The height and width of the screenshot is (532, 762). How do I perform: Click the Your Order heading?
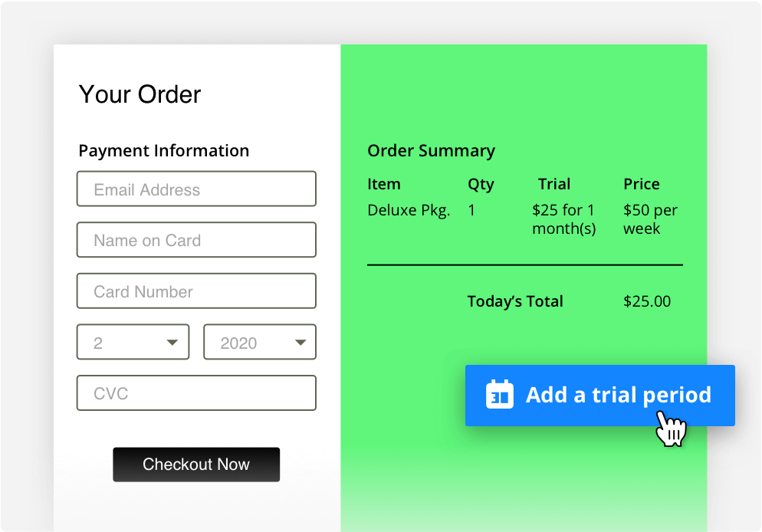pos(140,94)
